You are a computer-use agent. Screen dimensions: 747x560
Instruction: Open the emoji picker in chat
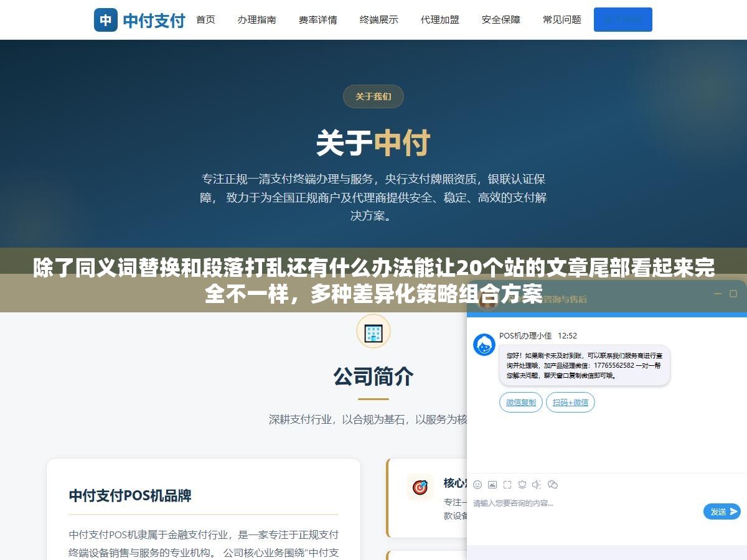[x=477, y=485]
